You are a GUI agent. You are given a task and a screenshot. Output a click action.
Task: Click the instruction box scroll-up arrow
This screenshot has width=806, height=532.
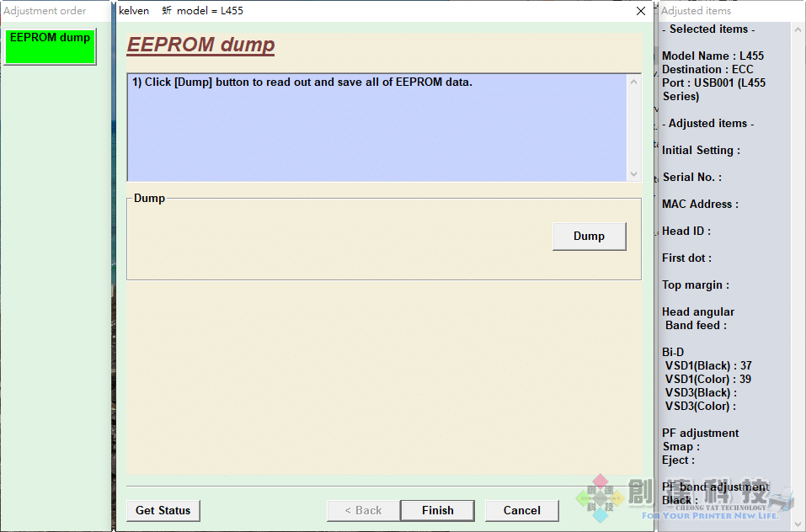633,82
